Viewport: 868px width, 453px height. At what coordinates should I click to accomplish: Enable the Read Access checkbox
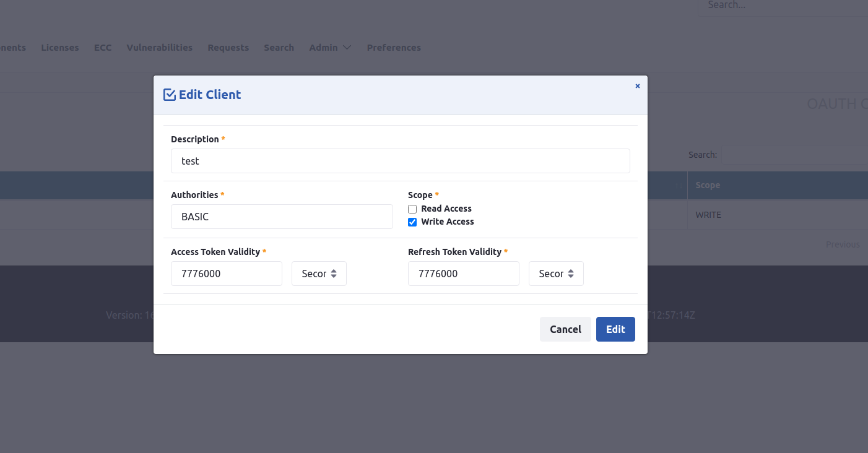412,209
